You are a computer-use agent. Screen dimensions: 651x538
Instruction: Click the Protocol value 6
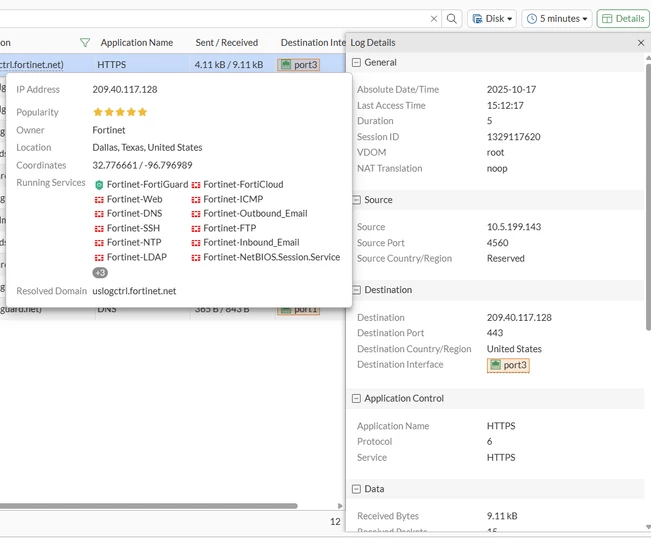[489, 441]
